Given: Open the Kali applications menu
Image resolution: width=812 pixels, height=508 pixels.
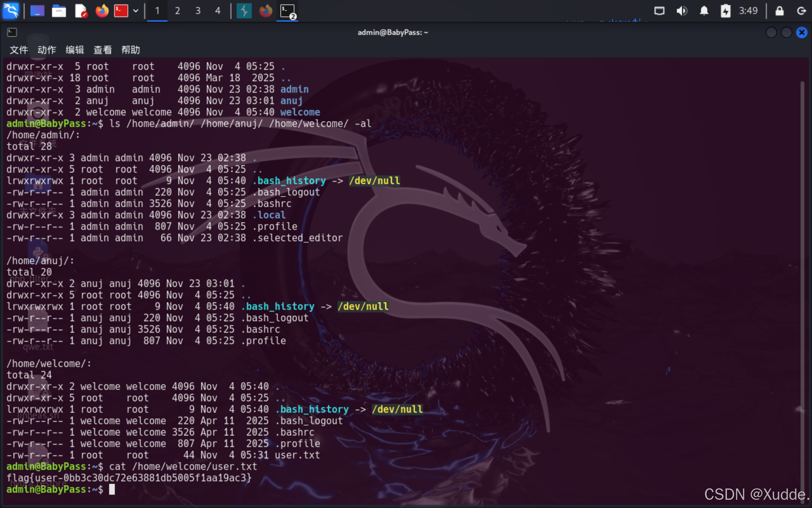Looking at the screenshot, I should [11, 11].
